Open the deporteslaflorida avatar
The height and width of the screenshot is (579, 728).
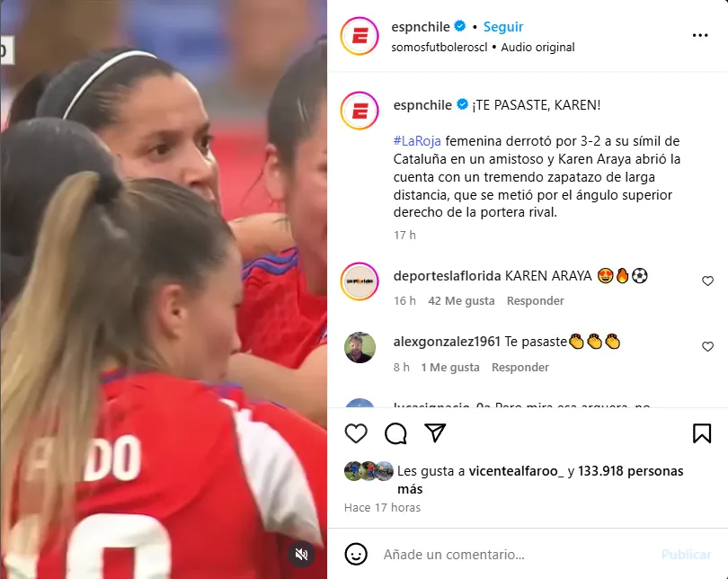[360, 281]
